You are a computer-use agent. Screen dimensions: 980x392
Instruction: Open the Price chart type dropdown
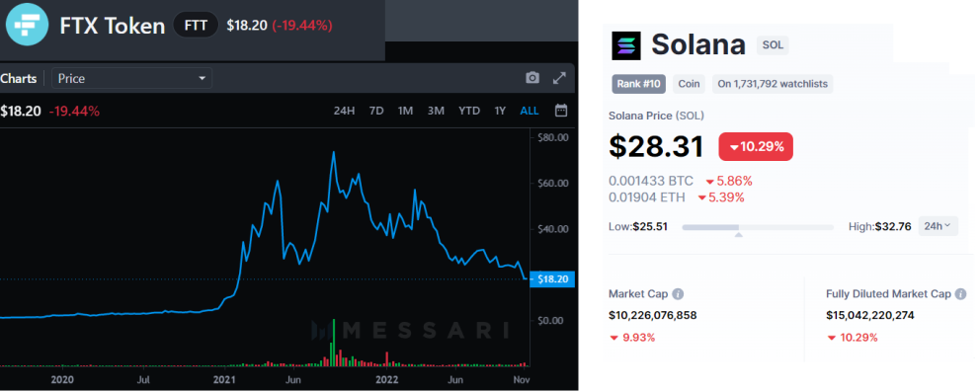pos(131,79)
